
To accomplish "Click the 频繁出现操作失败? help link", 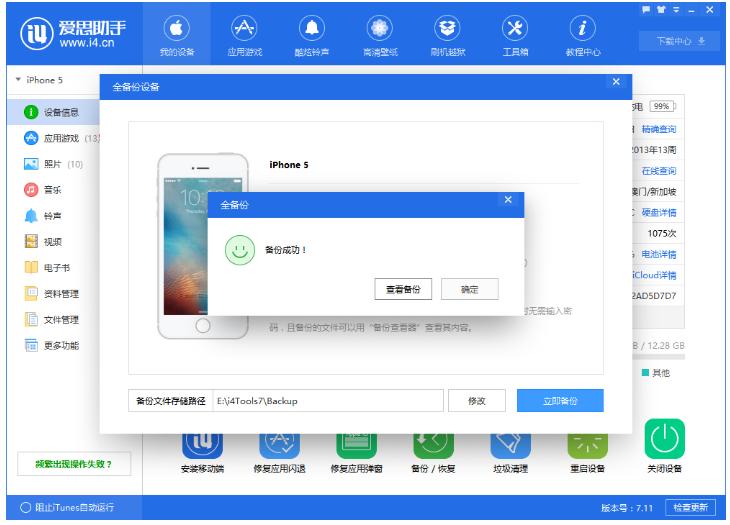I will [74, 464].
